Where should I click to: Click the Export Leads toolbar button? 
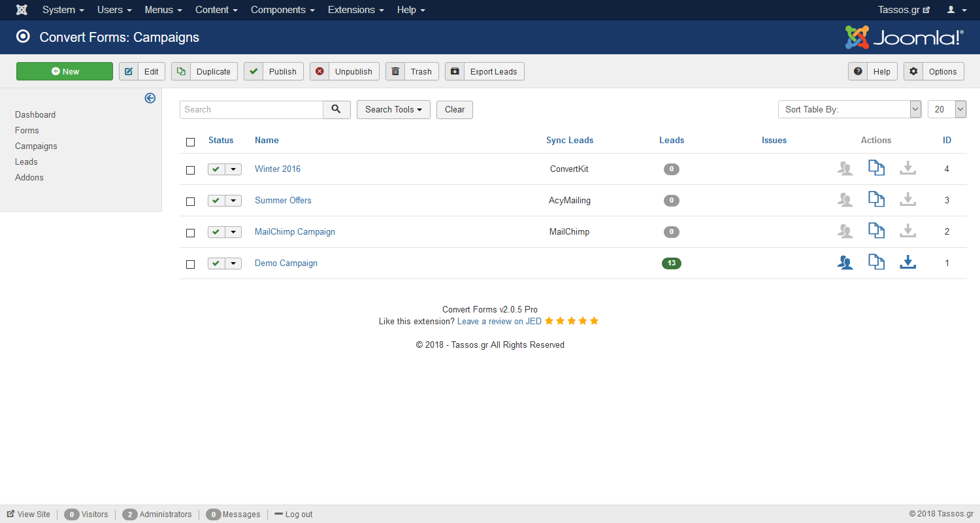(x=485, y=71)
